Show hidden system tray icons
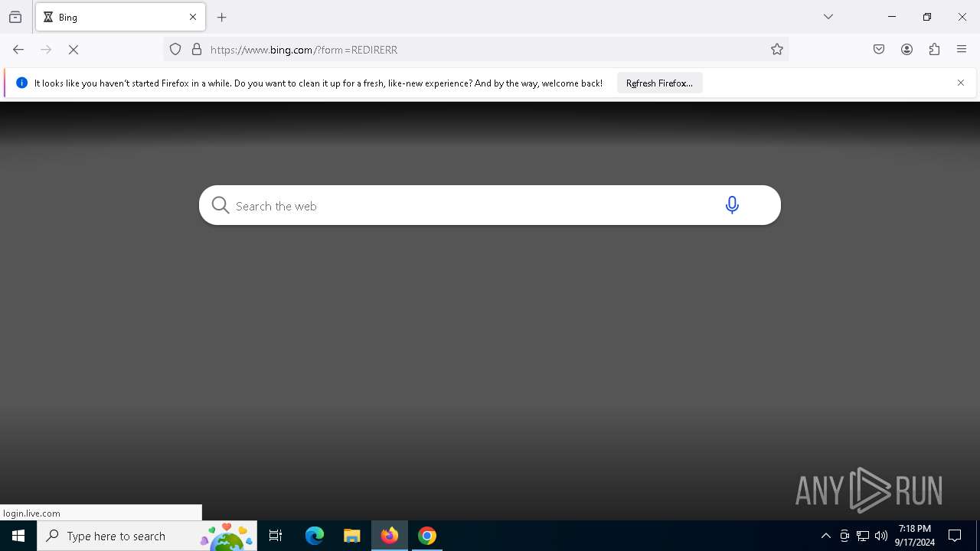980x551 pixels. tap(826, 536)
